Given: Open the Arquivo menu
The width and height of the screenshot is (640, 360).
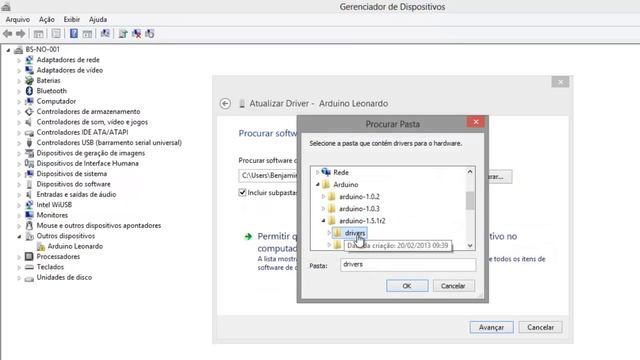Looking at the screenshot, I should coord(18,19).
